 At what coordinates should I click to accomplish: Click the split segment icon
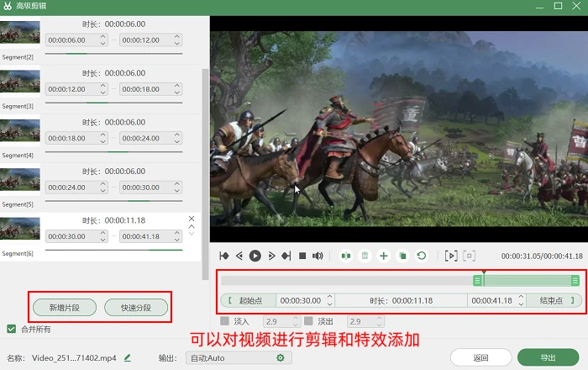[346, 256]
